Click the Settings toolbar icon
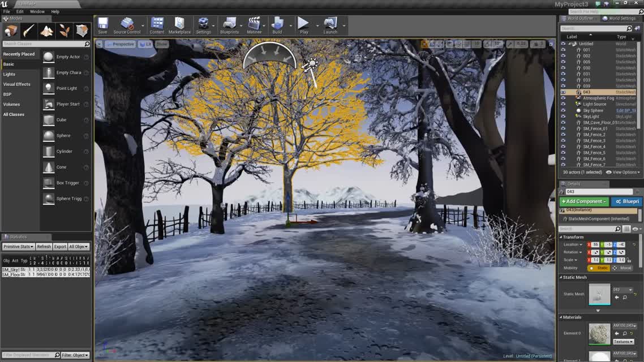 point(203,25)
